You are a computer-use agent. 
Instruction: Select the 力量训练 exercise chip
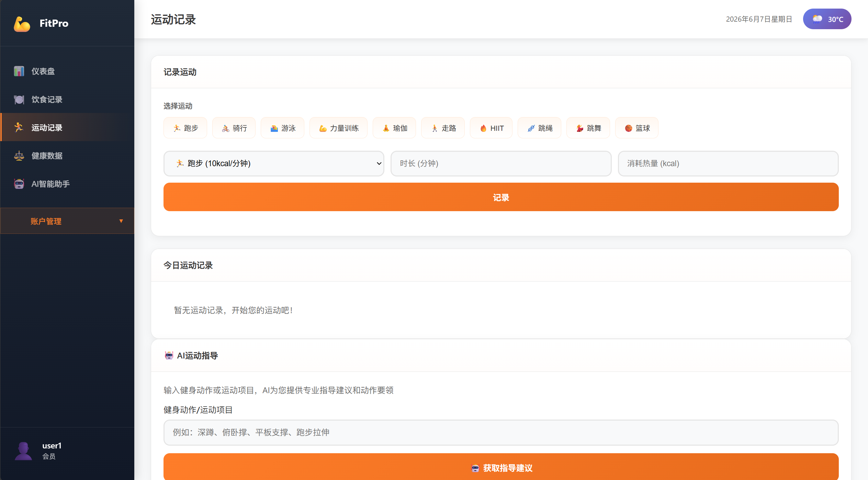pos(339,128)
